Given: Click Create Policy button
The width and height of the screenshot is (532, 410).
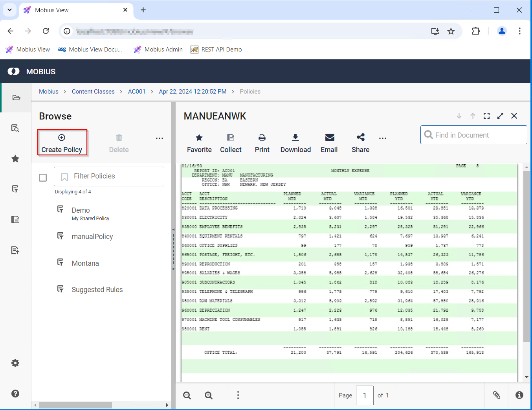Looking at the screenshot, I should (62, 143).
